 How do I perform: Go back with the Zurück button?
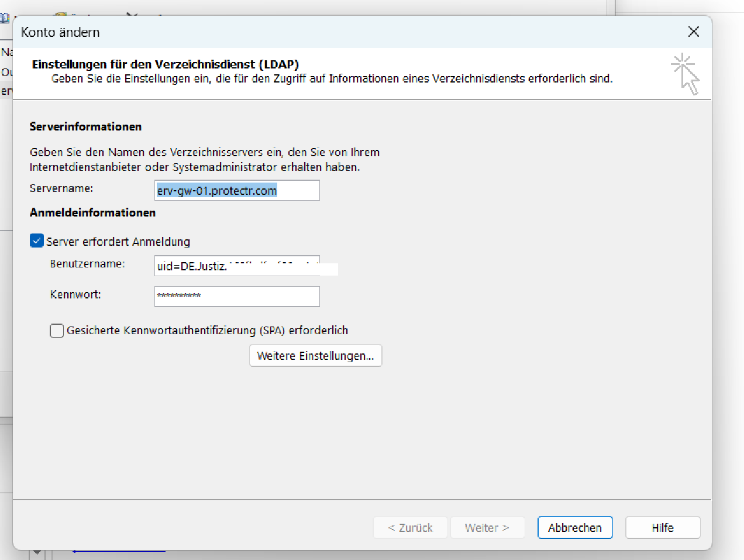tap(410, 527)
